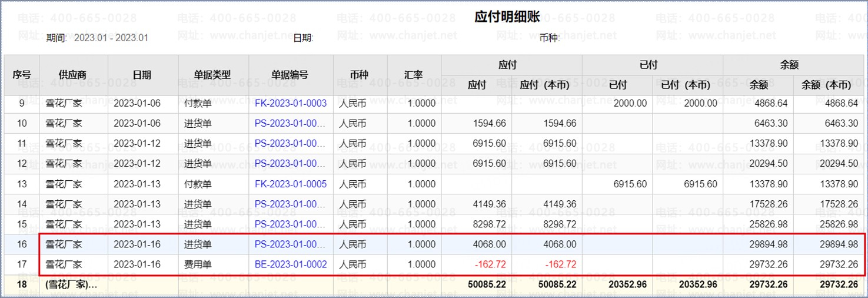This screenshot has height=298, width=868.
Task: Select sequence number 13 cell
Action: [22, 184]
